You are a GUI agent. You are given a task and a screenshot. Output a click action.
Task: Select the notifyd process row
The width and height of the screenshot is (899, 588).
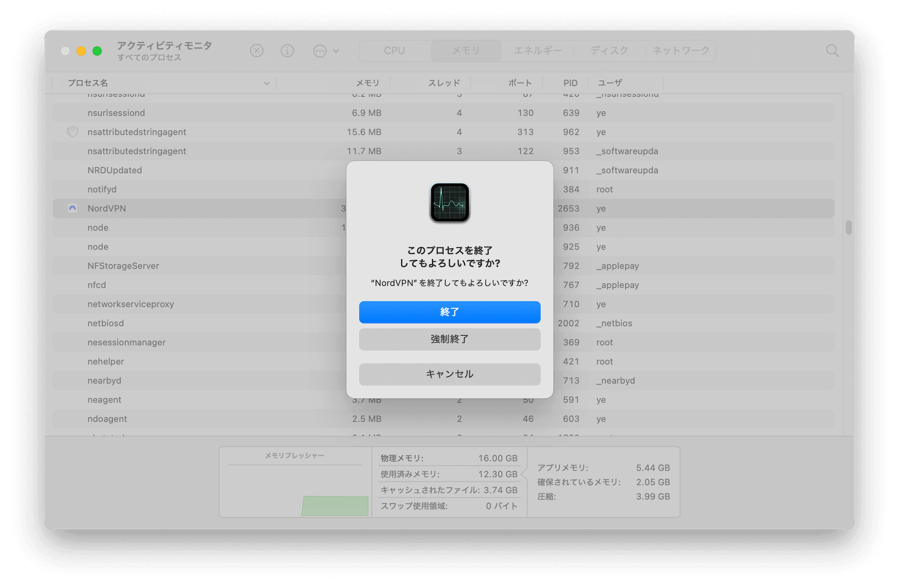[444, 189]
